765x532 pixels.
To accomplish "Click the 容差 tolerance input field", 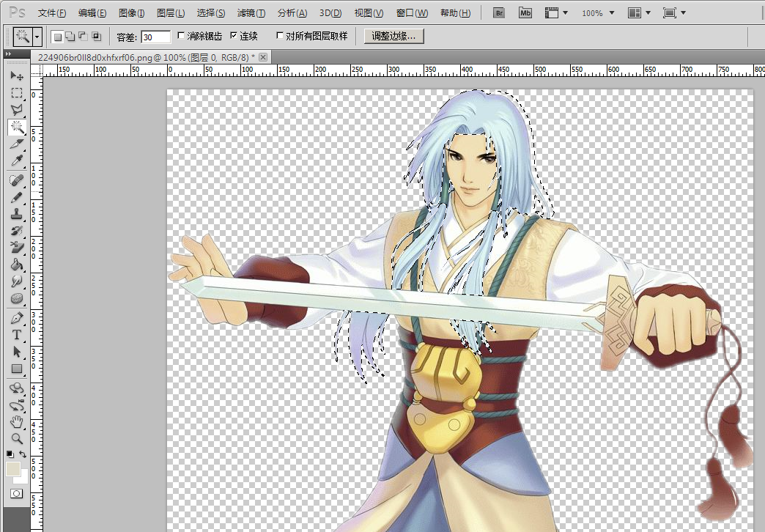I will [155, 37].
